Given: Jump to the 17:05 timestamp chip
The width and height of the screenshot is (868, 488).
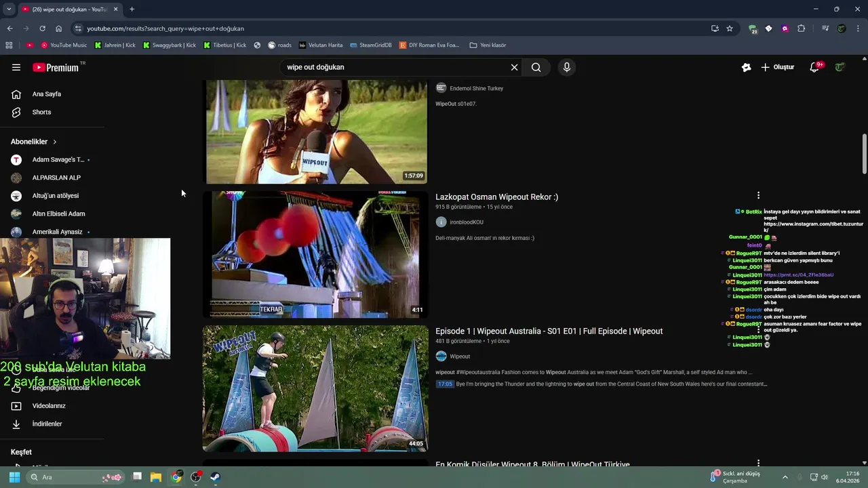Looking at the screenshot, I should pyautogui.click(x=445, y=384).
